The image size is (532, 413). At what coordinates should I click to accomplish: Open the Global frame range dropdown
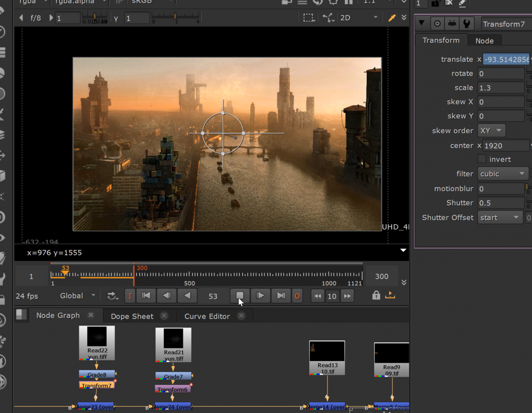[77, 296]
